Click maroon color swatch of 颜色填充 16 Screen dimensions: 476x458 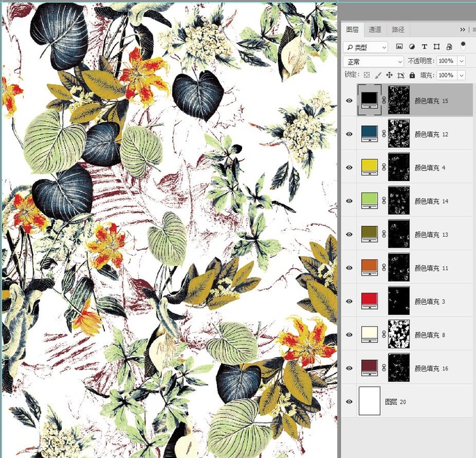(369, 367)
